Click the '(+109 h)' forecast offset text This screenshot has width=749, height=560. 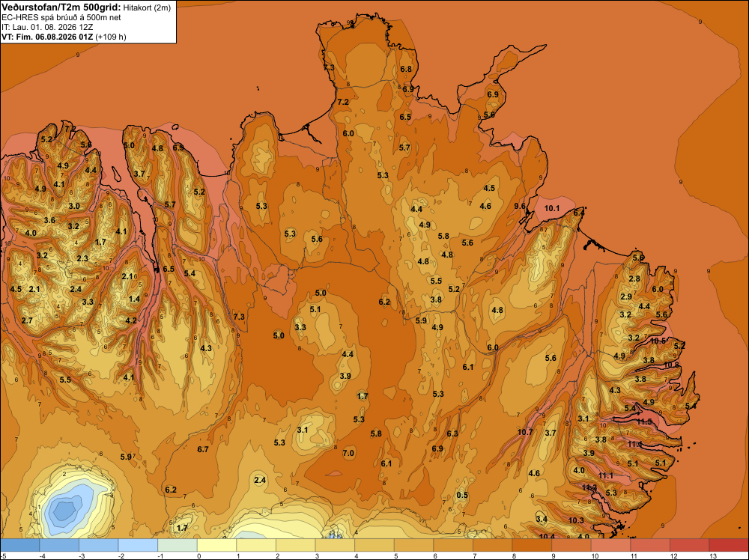tap(111, 37)
